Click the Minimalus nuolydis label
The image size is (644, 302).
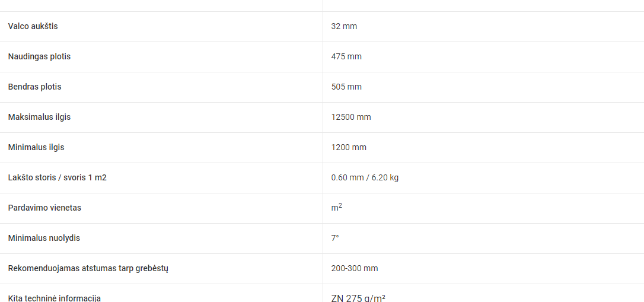click(44, 238)
